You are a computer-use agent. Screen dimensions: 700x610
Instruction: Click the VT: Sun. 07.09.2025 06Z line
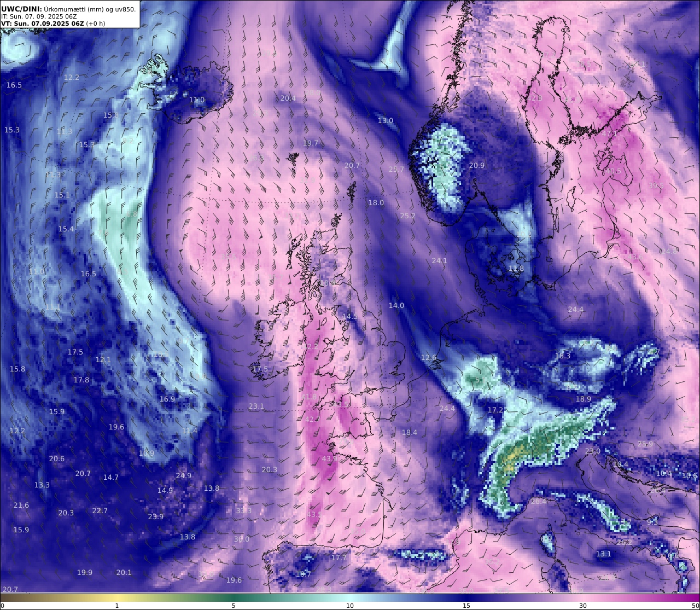(42, 24)
